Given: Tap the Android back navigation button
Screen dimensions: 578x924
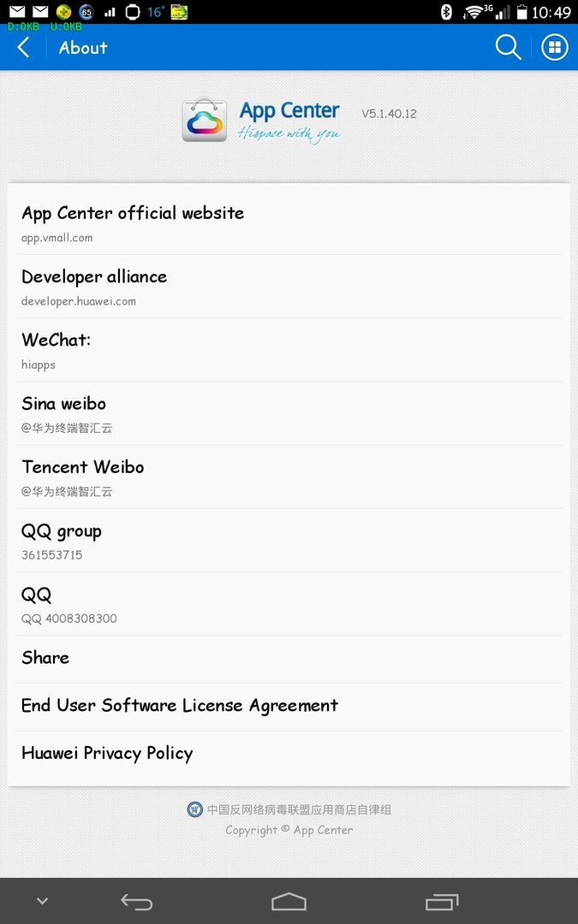Looking at the screenshot, I should pyautogui.click(x=136, y=902).
